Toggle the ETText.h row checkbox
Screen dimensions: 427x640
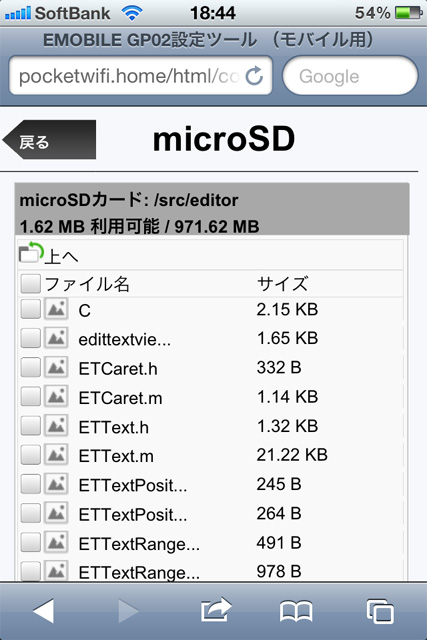[x=31, y=426]
